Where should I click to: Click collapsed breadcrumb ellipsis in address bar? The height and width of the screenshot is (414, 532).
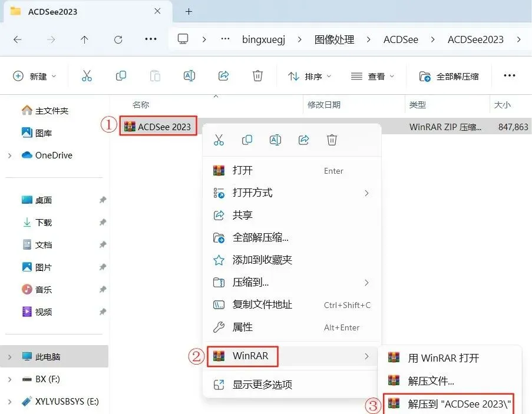point(225,39)
